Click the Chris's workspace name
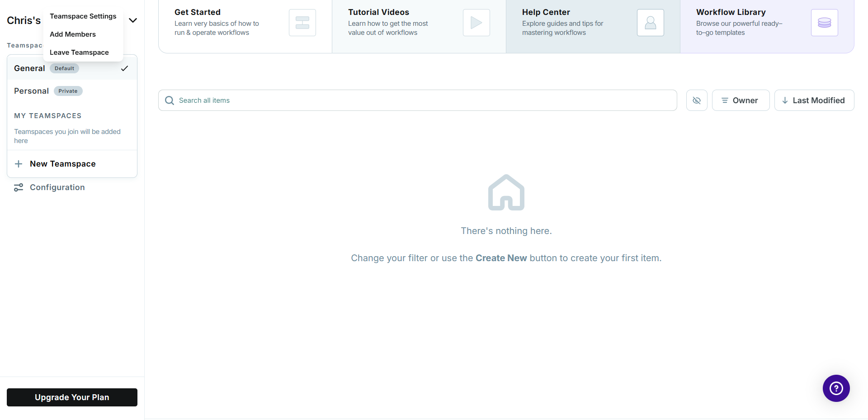Screen dimensions: 868x420 point(24,20)
